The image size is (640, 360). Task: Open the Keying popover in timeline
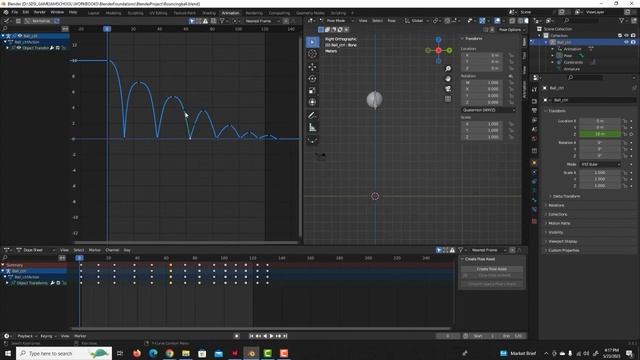point(48,336)
